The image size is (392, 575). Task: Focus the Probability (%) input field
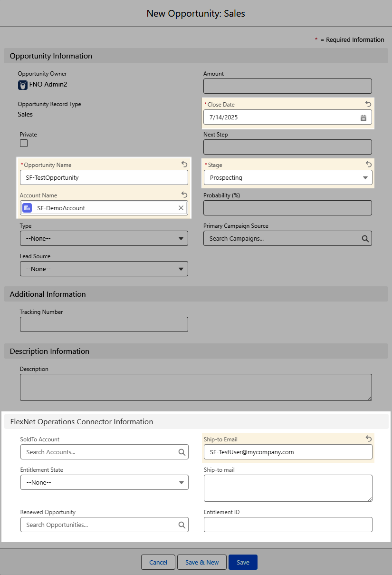(x=287, y=208)
